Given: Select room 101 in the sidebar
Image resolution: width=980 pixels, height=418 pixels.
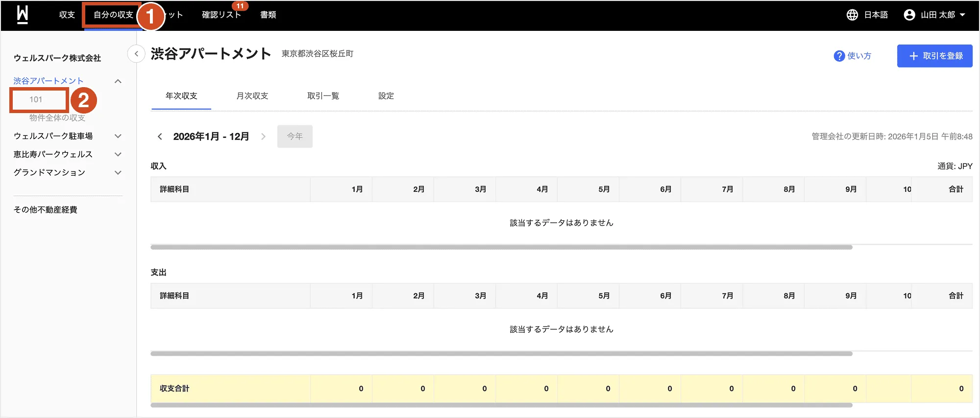Looking at the screenshot, I should [x=36, y=99].
